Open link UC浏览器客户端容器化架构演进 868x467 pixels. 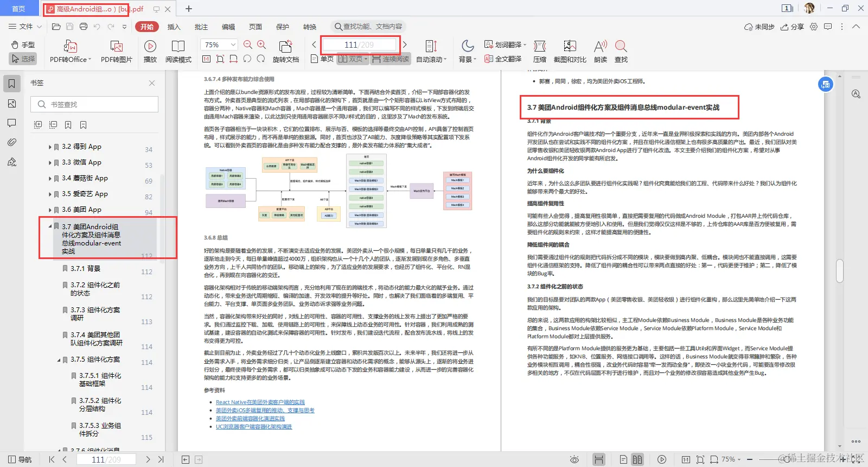point(254,427)
